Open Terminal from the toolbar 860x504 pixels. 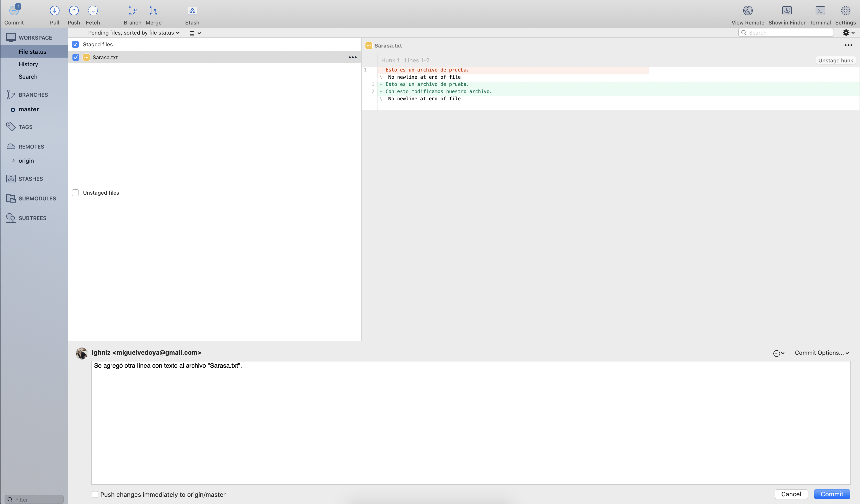[x=820, y=11]
